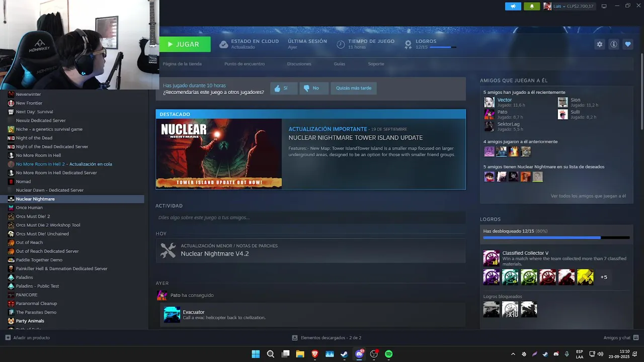Open the game settings gear icon
The image size is (644, 362).
point(599,44)
